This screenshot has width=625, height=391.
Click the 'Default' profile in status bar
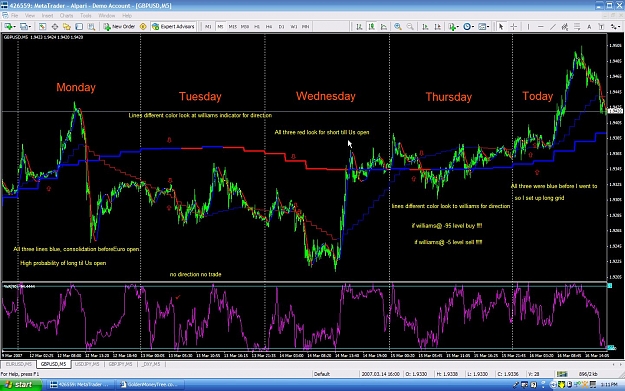click(322, 374)
